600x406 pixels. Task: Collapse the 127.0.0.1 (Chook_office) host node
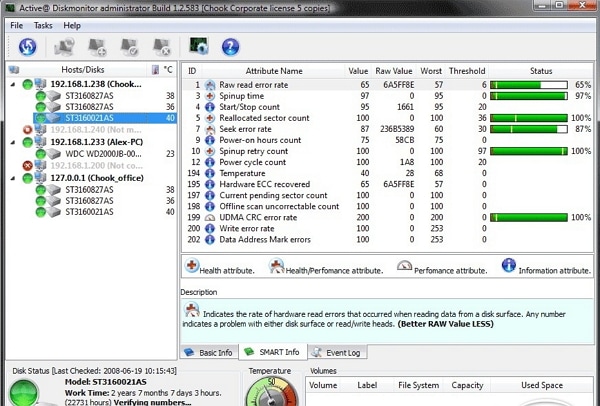tap(13, 178)
